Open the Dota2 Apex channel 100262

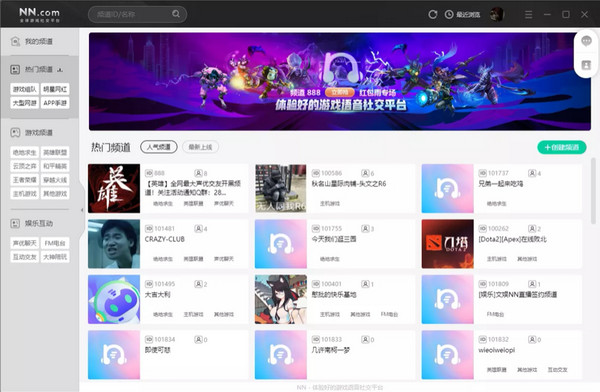coord(448,244)
